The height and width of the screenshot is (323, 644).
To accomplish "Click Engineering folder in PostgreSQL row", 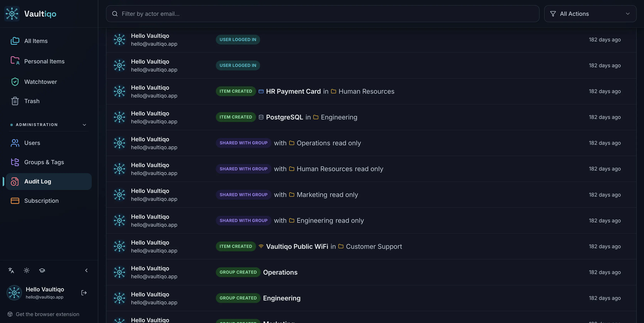I will pyautogui.click(x=339, y=117).
